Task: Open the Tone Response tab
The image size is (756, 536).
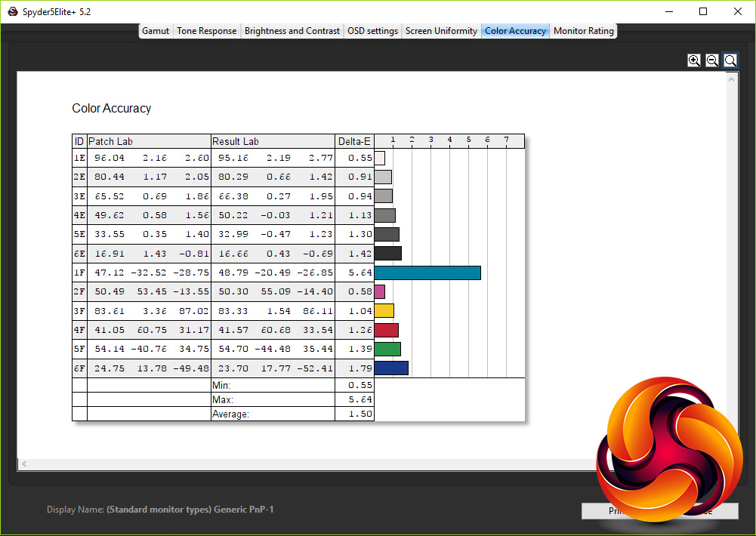Action: click(x=206, y=31)
